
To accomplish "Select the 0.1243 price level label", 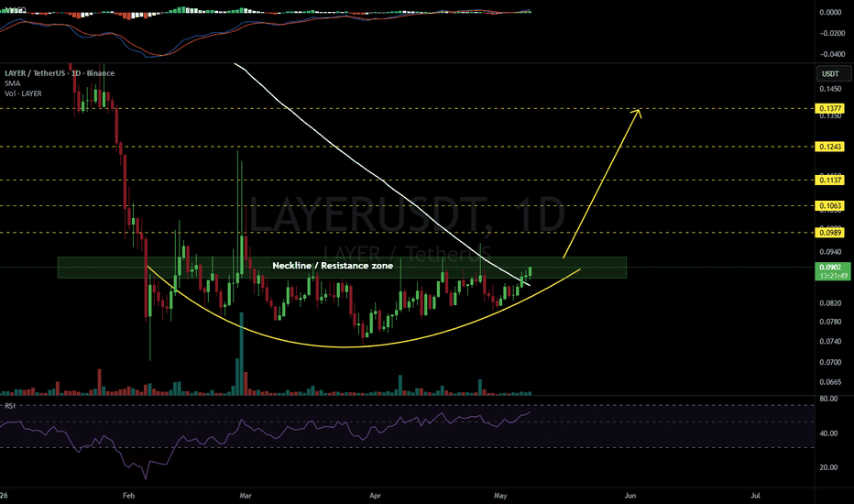I will pyautogui.click(x=829, y=147).
